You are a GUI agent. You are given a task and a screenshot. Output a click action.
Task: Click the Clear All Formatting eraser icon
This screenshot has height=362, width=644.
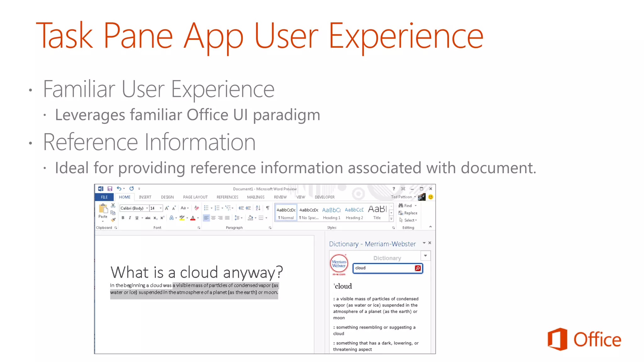197,208
